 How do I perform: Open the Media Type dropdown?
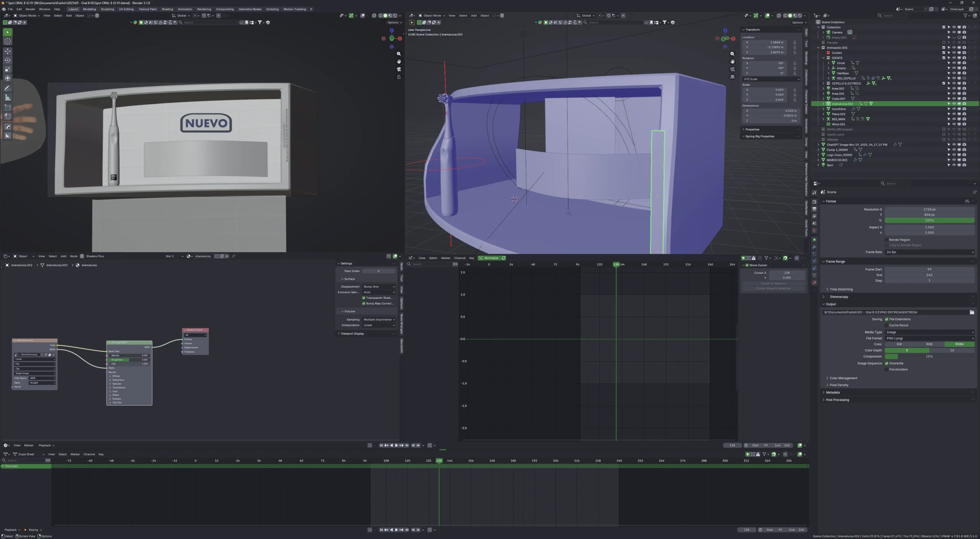coord(929,332)
